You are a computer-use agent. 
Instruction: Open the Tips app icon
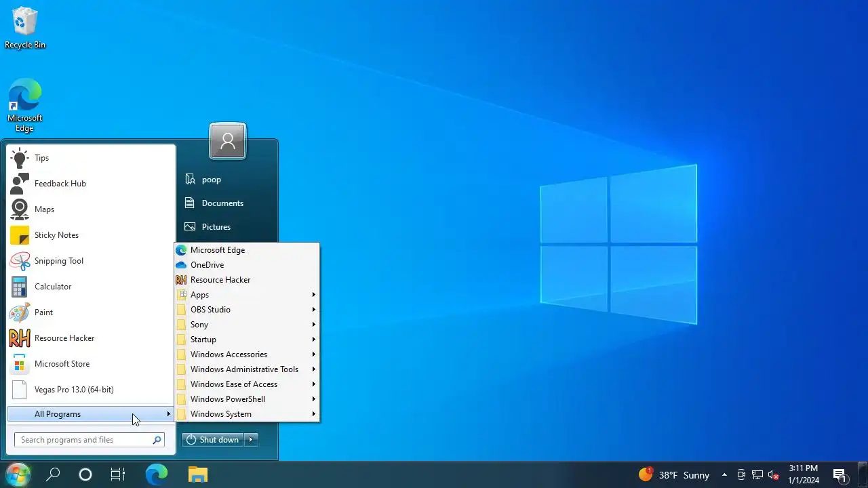(20, 158)
